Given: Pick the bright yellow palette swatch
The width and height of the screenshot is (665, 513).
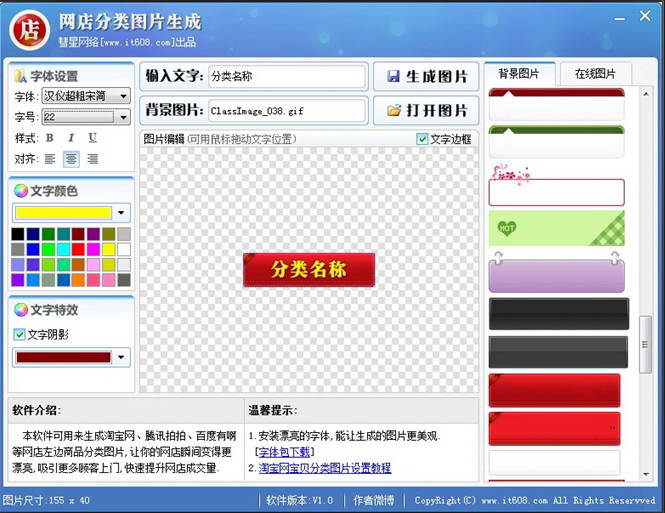Looking at the screenshot, I should (x=109, y=249).
